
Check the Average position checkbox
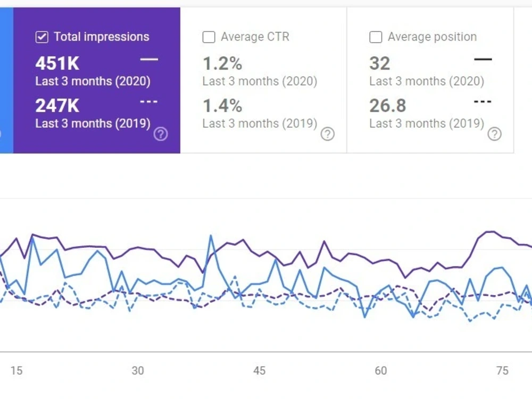376,37
